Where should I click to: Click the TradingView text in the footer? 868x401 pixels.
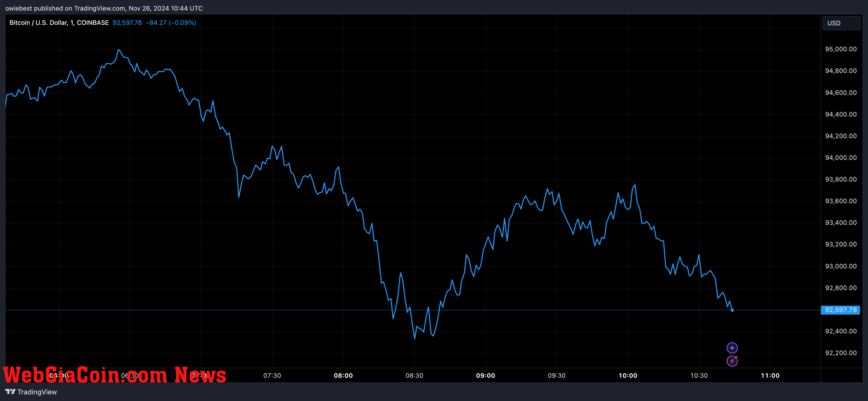37,392
